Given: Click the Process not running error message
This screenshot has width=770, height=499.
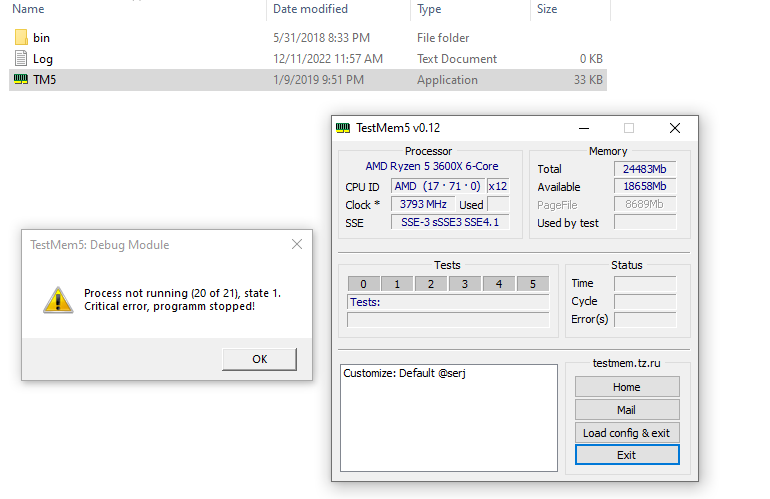Looking at the screenshot, I should point(182,300).
